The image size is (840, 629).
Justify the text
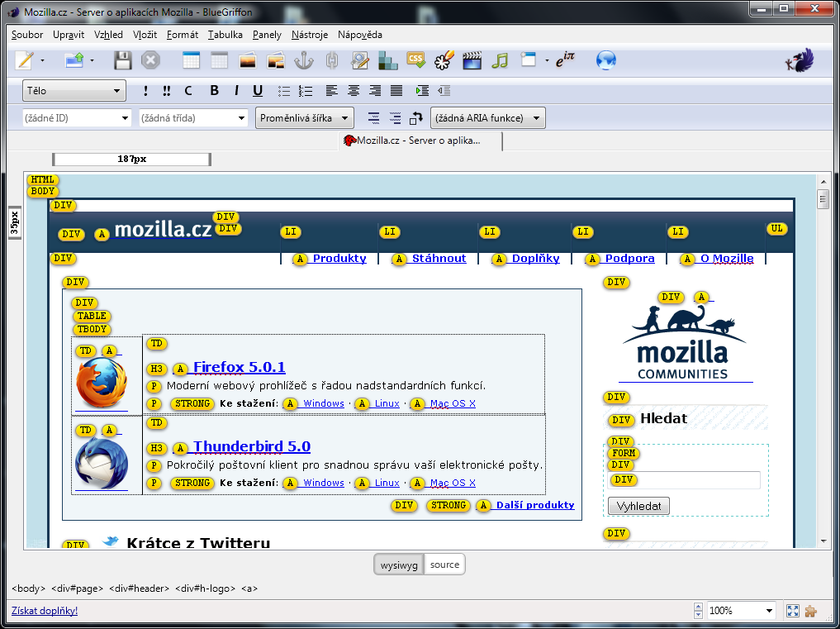396,91
